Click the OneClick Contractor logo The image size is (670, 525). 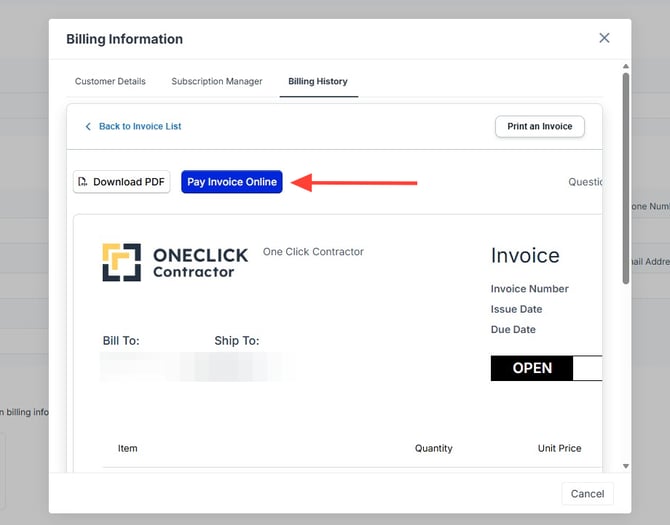click(x=174, y=262)
